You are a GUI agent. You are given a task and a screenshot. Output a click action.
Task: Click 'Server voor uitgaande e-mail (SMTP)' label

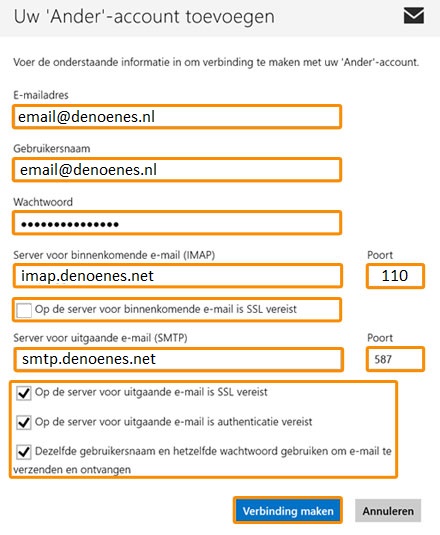100,338
